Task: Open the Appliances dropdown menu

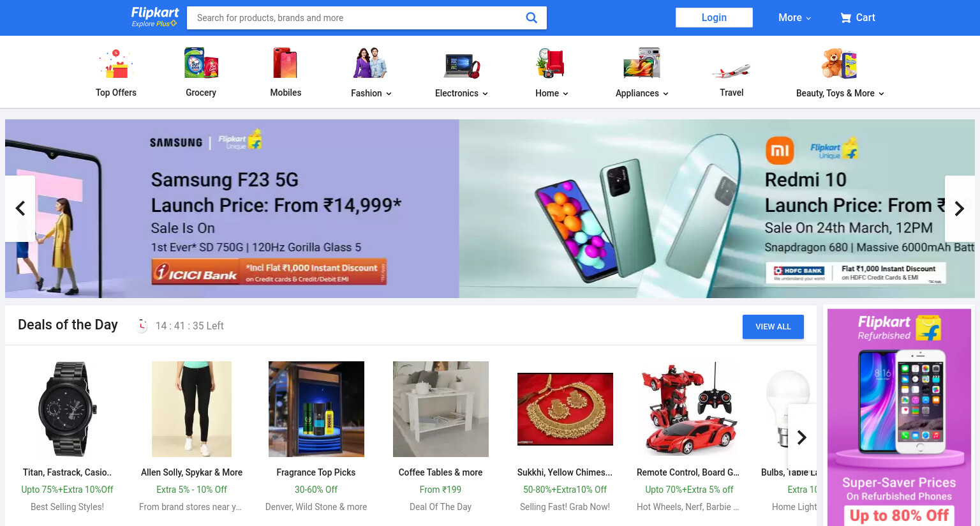Action: click(x=642, y=93)
